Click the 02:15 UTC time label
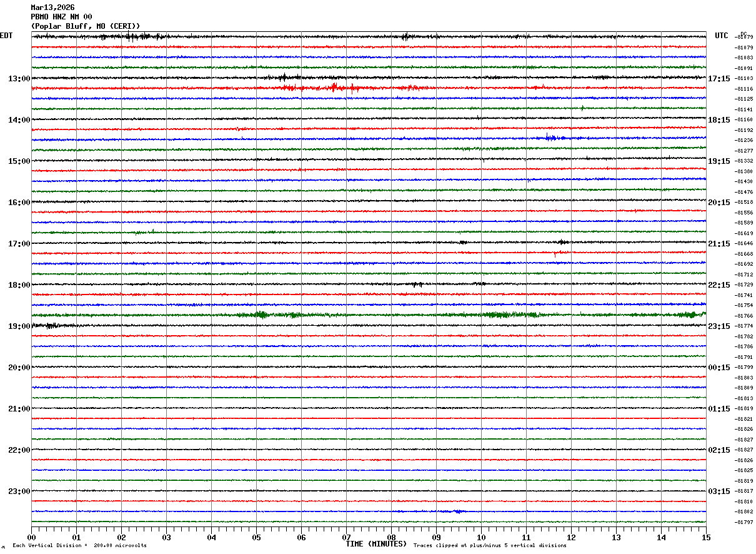The image size is (756, 554). click(719, 450)
